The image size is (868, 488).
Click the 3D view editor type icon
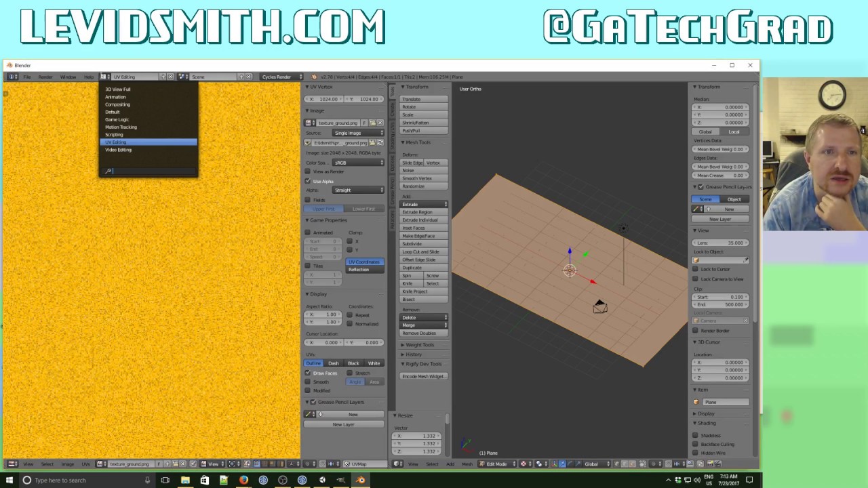pos(398,464)
